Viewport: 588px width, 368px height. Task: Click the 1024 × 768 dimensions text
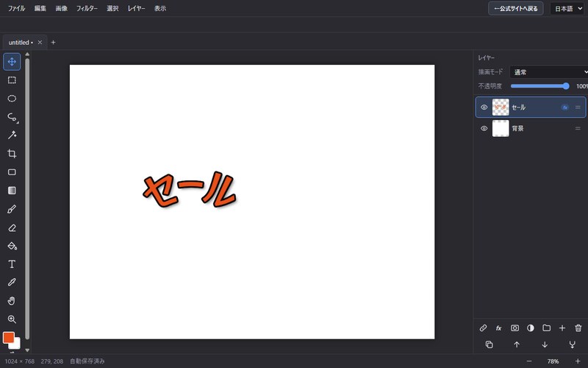[20, 361]
